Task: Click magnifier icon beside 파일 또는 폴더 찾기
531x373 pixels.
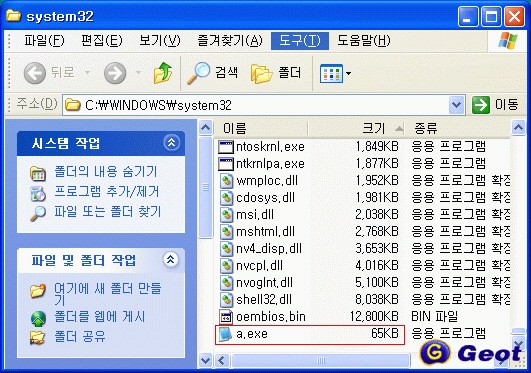Action: (x=38, y=213)
